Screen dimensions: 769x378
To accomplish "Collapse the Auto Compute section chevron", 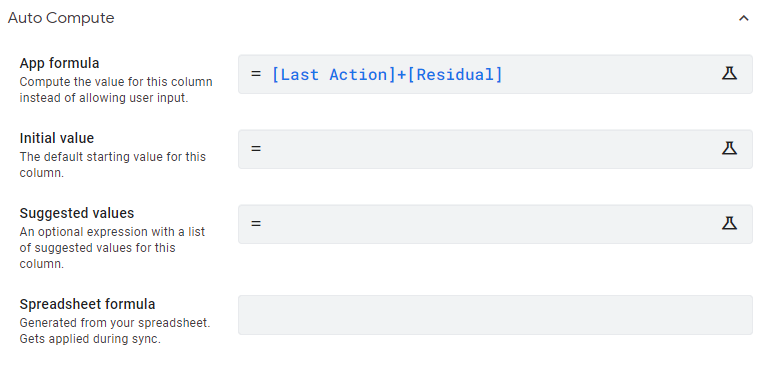I will (743, 19).
